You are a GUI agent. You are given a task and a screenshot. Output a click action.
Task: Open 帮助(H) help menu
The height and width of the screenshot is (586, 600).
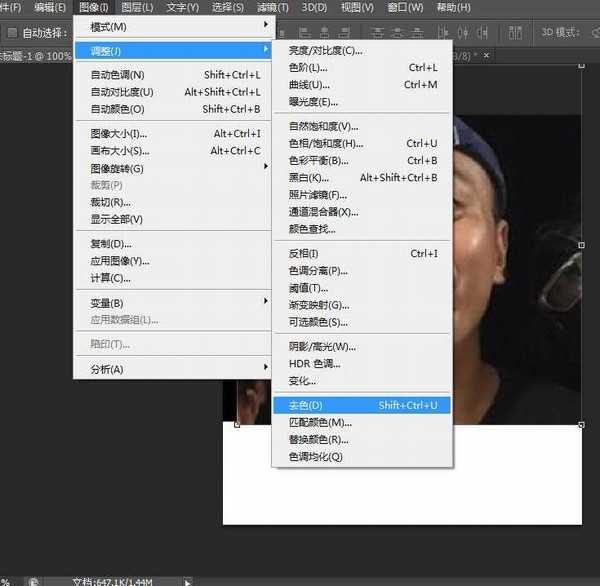pyautogui.click(x=453, y=7)
